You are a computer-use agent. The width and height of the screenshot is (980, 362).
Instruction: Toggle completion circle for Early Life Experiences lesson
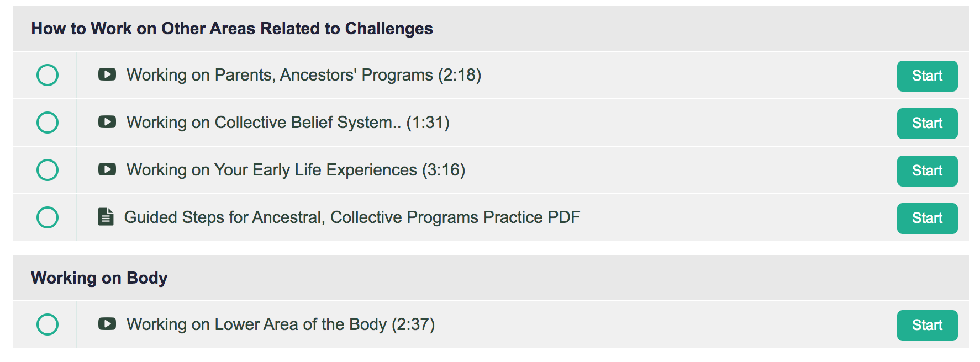48,170
